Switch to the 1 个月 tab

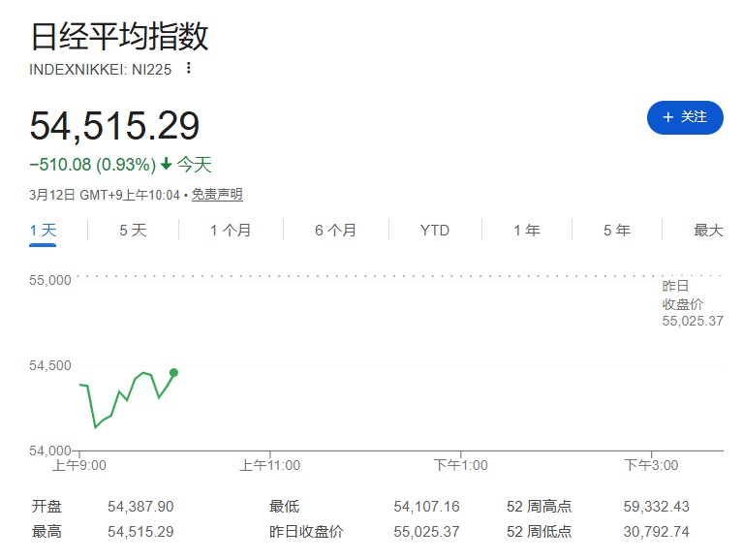(x=231, y=231)
